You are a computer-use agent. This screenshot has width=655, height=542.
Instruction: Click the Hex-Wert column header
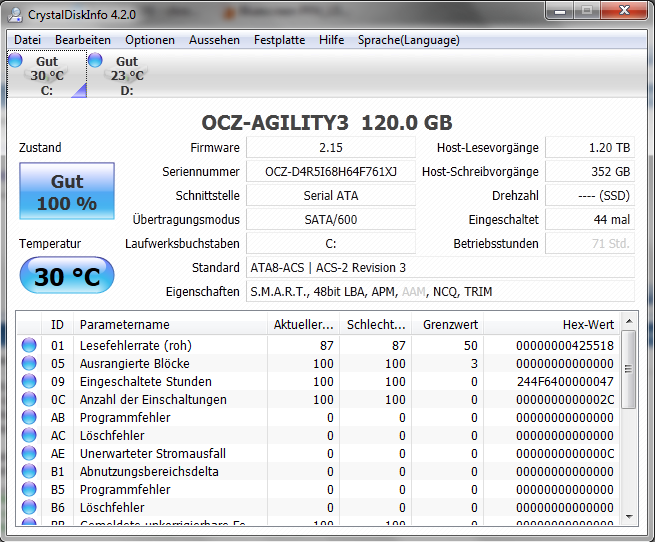[x=552, y=325]
